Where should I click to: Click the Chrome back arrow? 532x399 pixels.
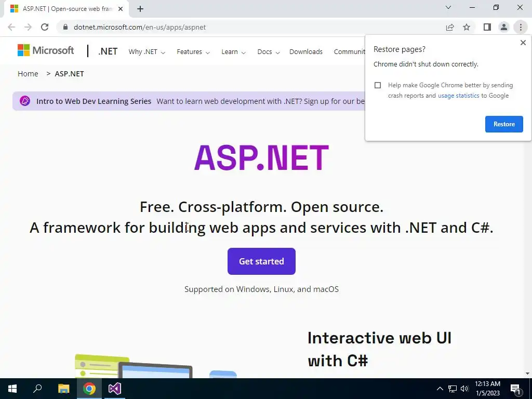11,27
